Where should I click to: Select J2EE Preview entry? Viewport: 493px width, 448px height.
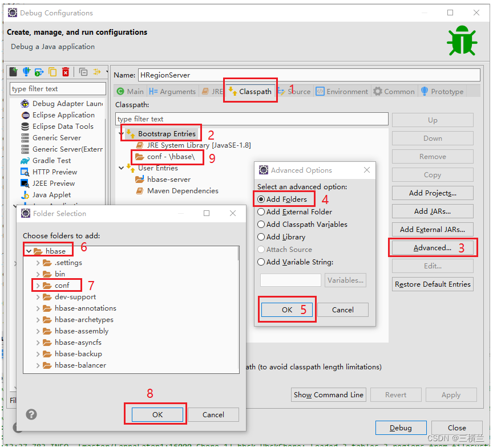48,183
